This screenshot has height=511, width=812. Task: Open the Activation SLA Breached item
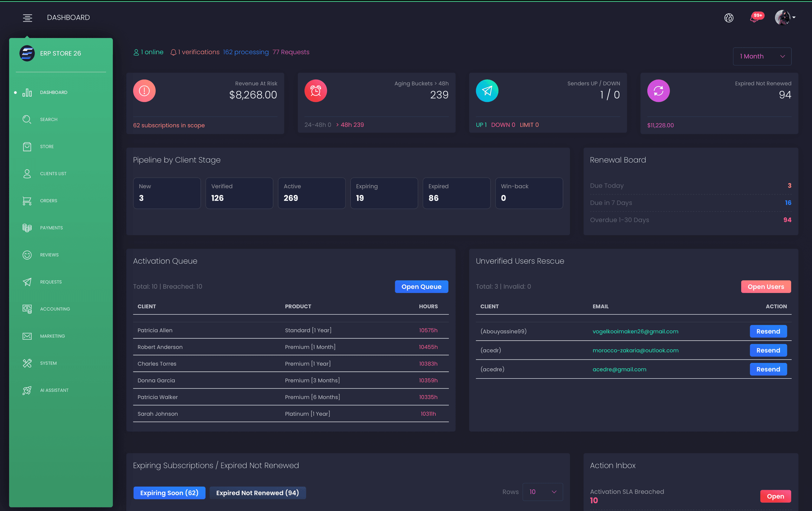775,496
